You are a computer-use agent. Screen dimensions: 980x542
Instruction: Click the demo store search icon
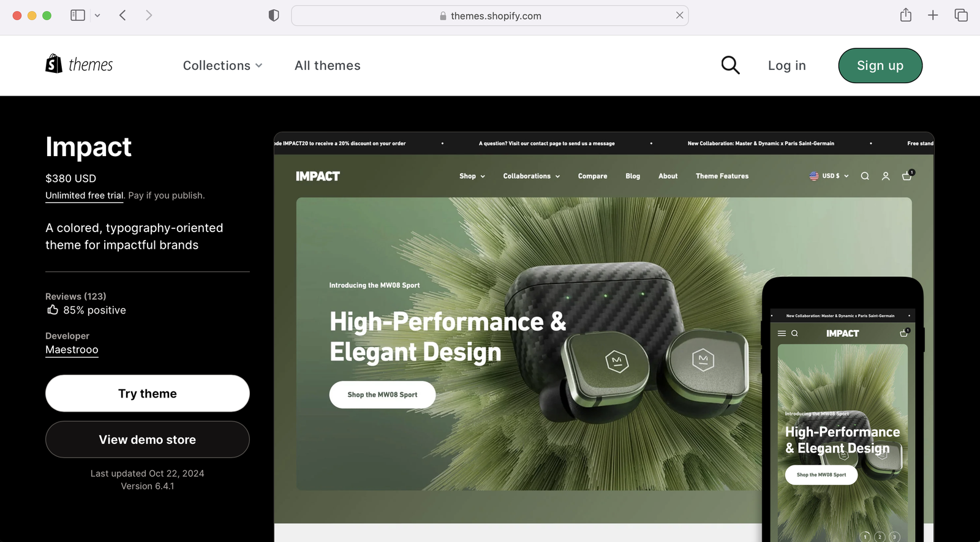pos(865,176)
